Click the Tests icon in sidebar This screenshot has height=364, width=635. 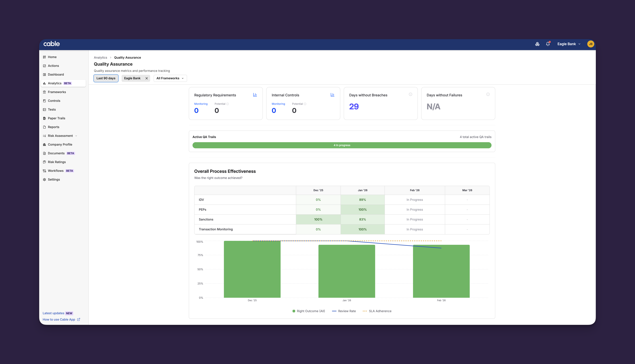[44, 109]
